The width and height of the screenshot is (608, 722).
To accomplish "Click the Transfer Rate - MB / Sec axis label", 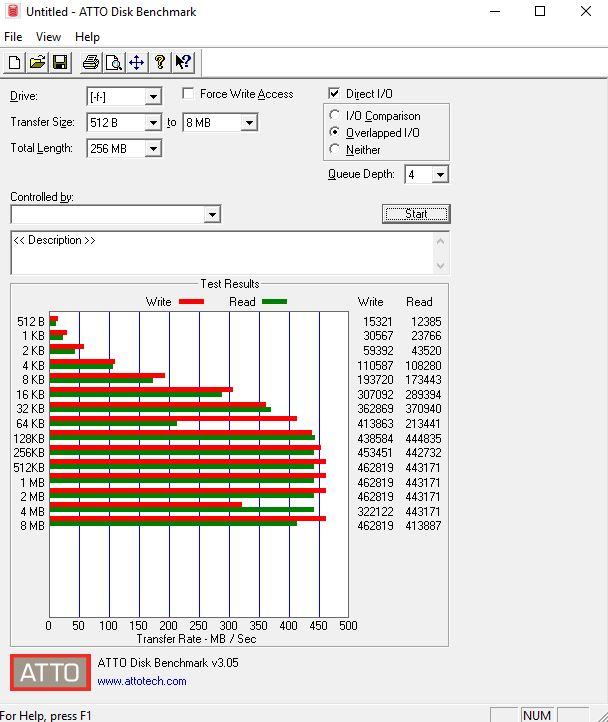I will pos(196,639).
